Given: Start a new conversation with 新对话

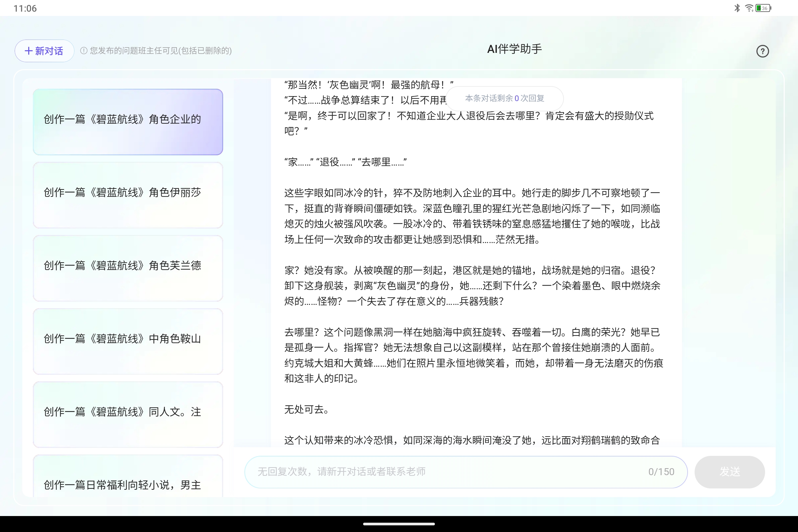Looking at the screenshot, I should (x=44, y=51).
